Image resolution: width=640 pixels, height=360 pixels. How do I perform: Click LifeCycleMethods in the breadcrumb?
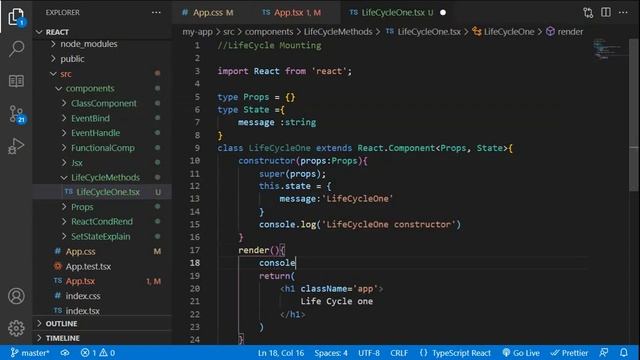click(338, 32)
